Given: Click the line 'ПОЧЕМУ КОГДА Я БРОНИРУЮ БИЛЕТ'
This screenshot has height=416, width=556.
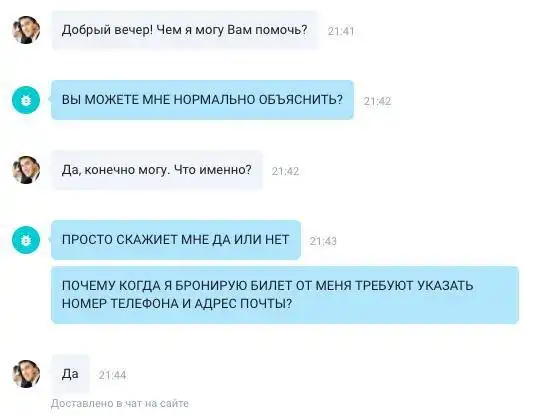Looking at the screenshot, I should [177, 286].
